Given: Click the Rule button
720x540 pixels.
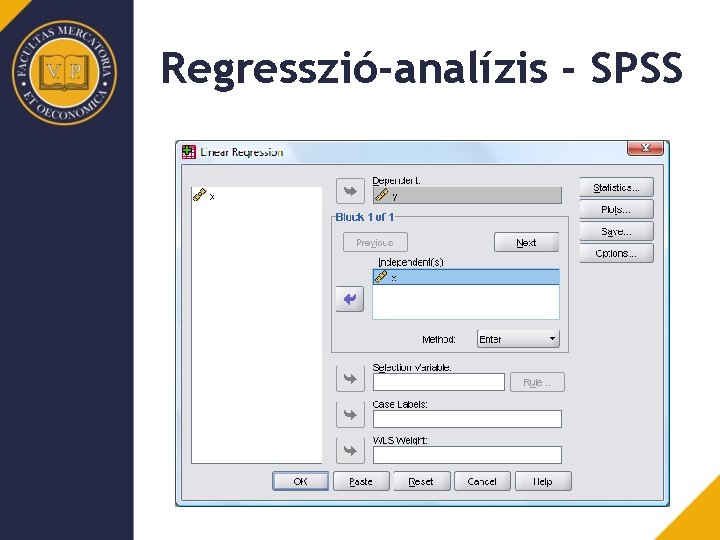Looking at the screenshot, I should (537, 382).
